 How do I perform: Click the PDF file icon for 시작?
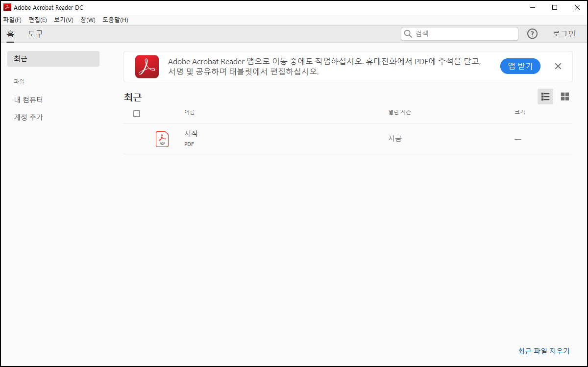pos(162,139)
